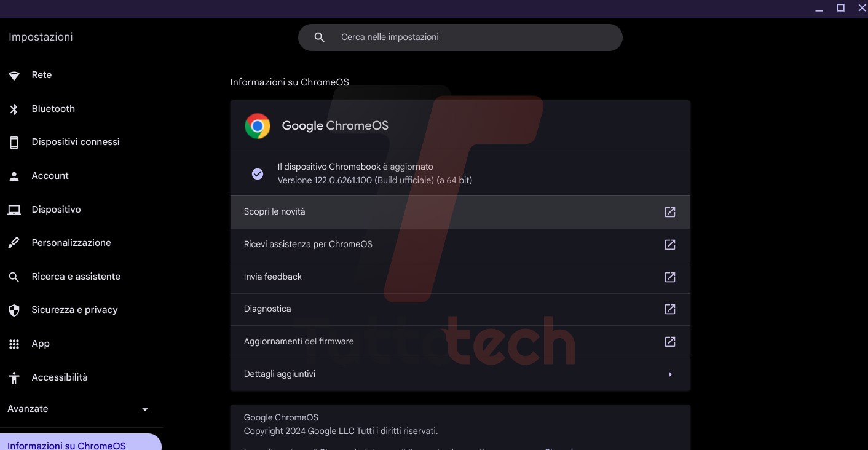This screenshot has height=450, width=868.
Task: Expand Dettagli aggiuntivi
Action: tap(460, 374)
